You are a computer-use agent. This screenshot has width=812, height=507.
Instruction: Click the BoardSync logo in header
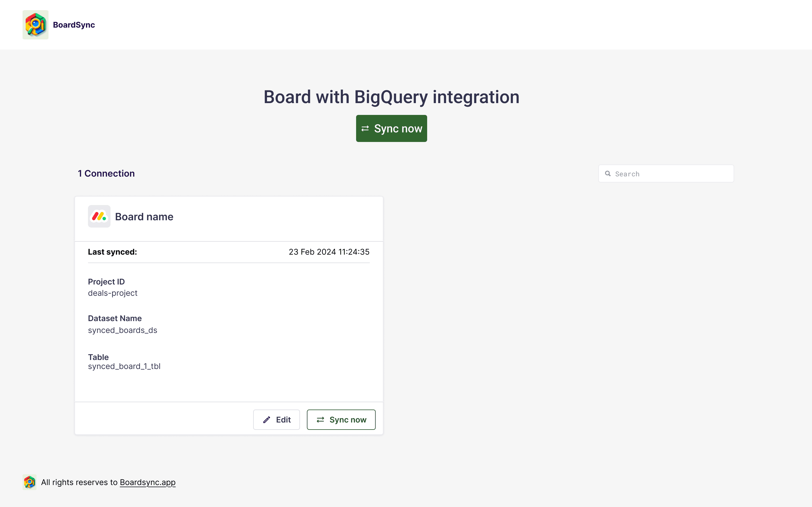coord(35,25)
